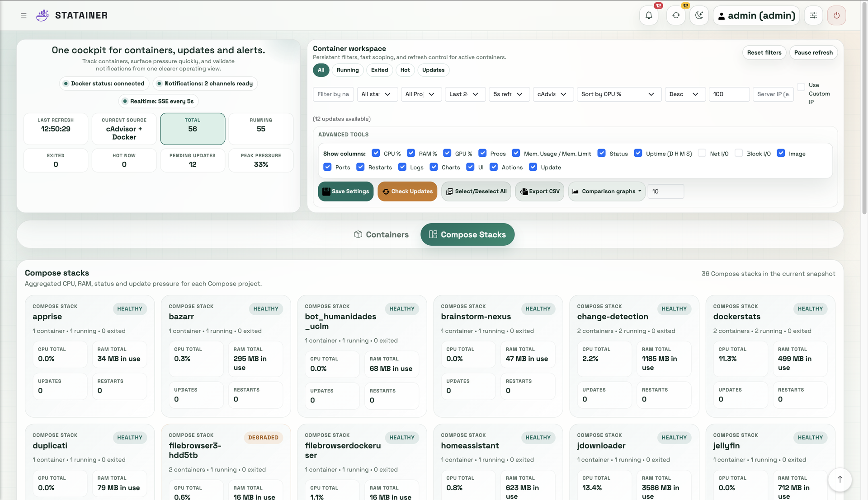Image resolution: width=868 pixels, height=500 pixels.
Task: Switch to Containers tab
Action: pos(382,234)
